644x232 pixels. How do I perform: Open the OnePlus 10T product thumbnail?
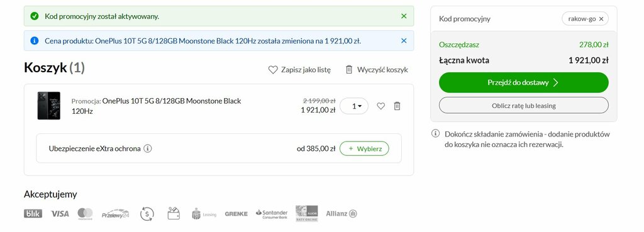pyautogui.click(x=49, y=106)
